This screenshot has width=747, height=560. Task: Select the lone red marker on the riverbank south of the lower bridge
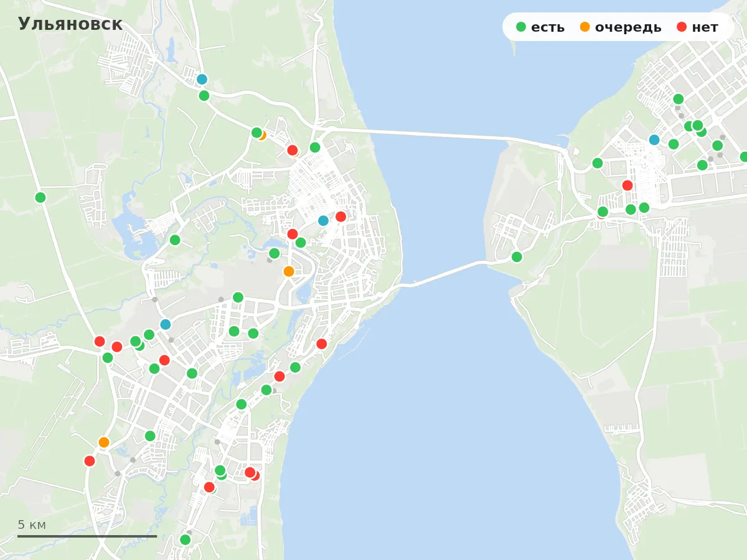(322, 343)
